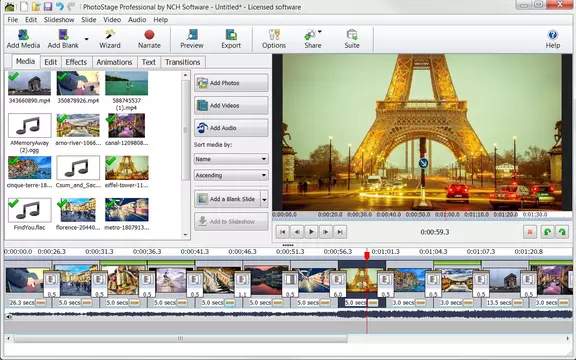Play the slideshow preview
Screen dimensions: 576x360
click(x=311, y=232)
